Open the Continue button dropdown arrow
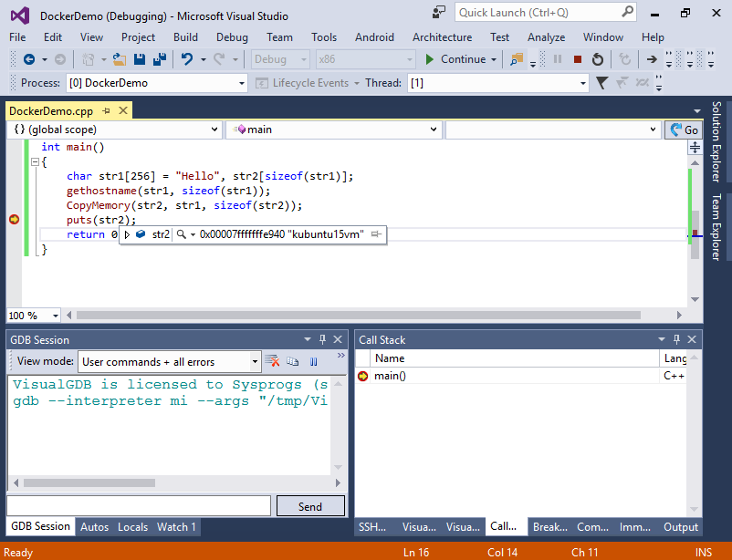 point(494,59)
